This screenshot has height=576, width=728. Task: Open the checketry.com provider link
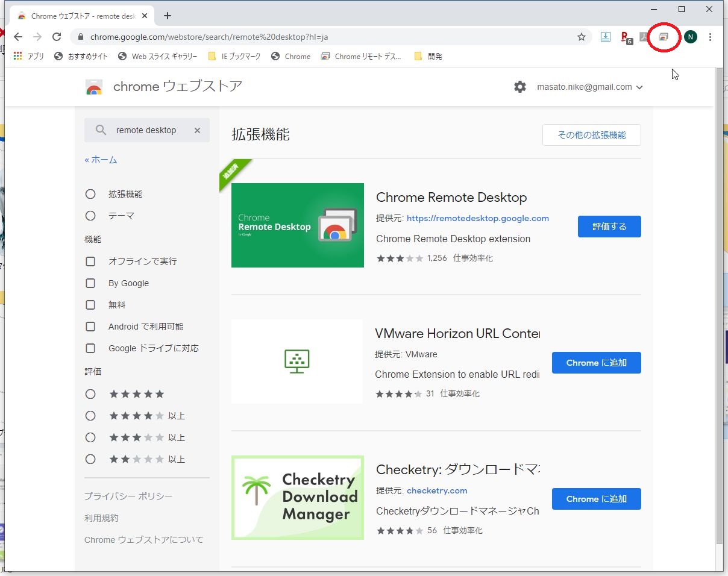437,490
